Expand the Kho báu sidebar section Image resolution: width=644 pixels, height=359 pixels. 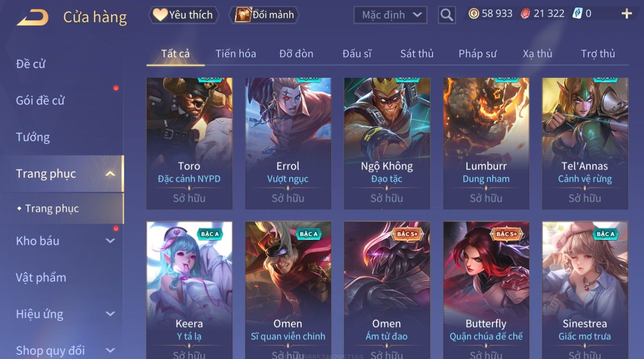[x=110, y=241]
